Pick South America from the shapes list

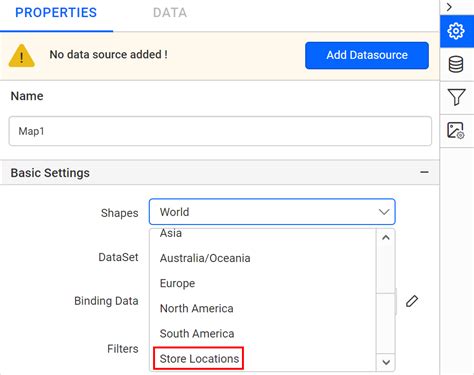(197, 333)
